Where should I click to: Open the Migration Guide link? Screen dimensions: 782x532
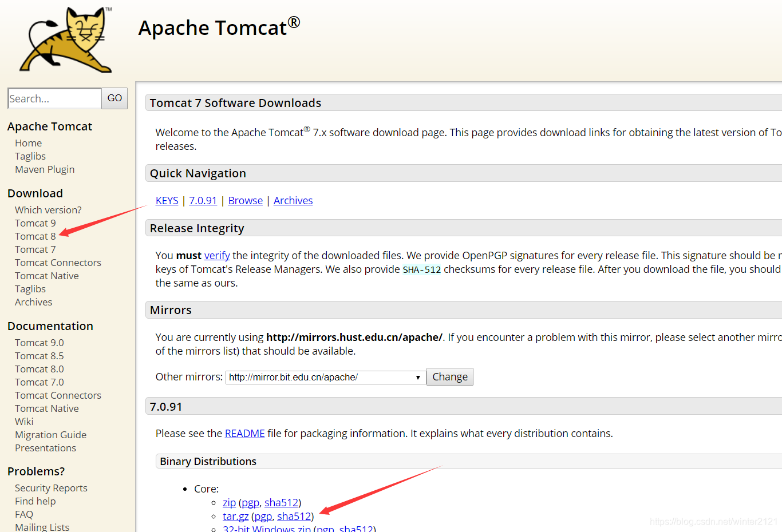coord(51,435)
